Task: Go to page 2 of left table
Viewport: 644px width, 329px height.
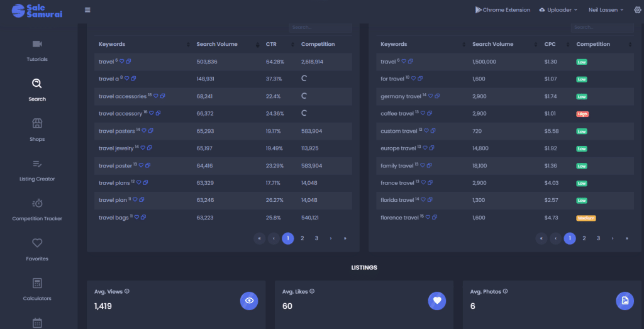Action: click(x=303, y=238)
